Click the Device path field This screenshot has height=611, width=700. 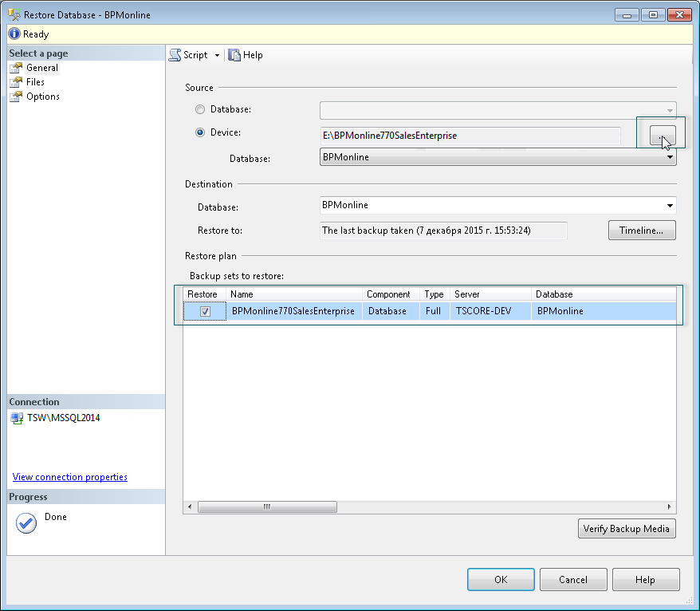(x=470, y=136)
